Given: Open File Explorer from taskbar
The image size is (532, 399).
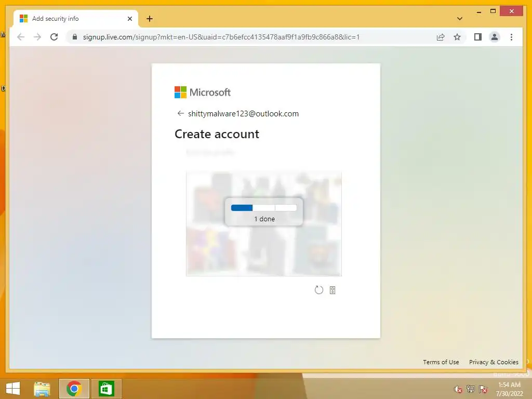Looking at the screenshot, I should point(42,389).
